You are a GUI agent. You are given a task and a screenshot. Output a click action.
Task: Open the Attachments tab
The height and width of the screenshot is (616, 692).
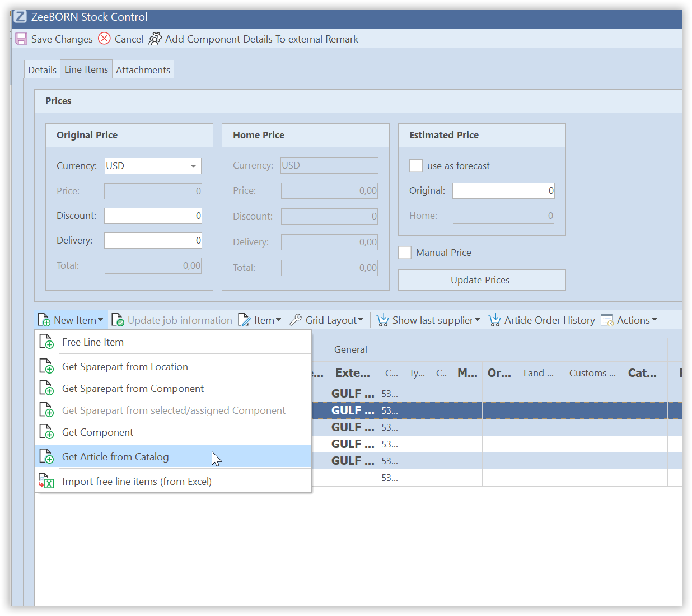click(x=143, y=70)
